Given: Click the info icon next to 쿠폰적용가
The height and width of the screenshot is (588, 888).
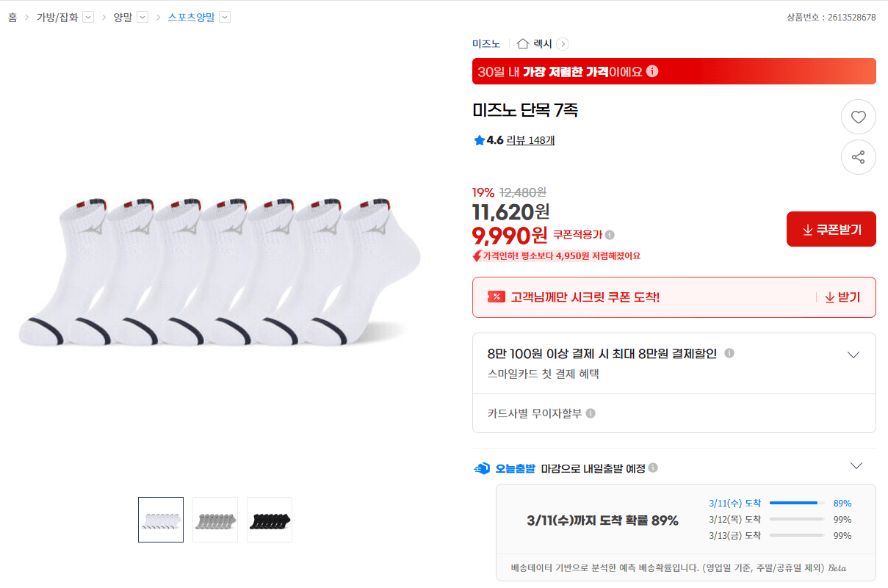Looking at the screenshot, I should (x=610, y=234).
